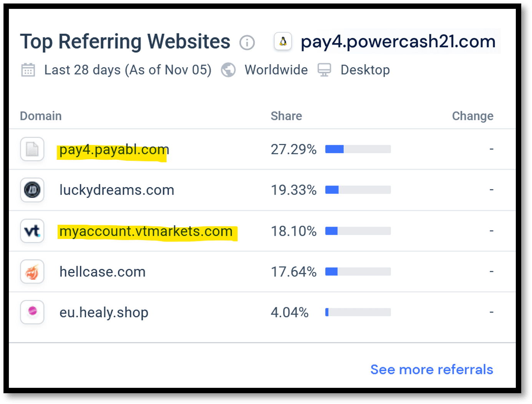This screenshot has width=532, height=404.
Task: Click the Desktop device label
Action: pos(365,70)
